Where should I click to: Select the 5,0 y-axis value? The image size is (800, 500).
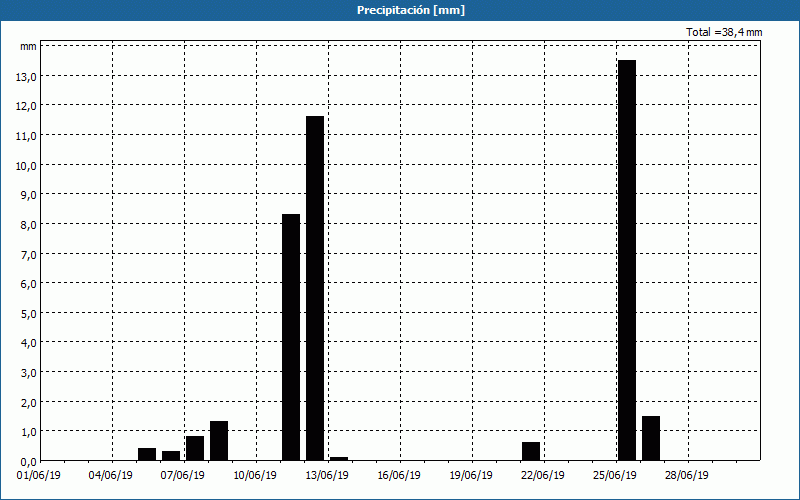pyautogui.click(x=28, y=313)
